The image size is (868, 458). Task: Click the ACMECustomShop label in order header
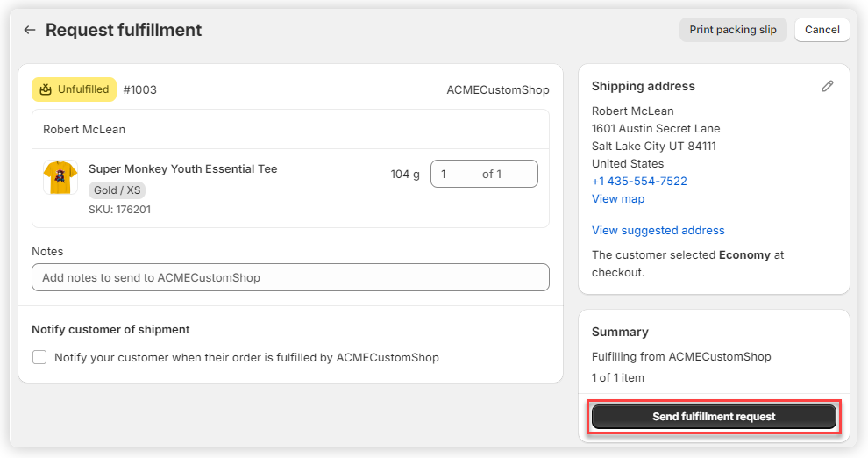(x=497, y=90)
